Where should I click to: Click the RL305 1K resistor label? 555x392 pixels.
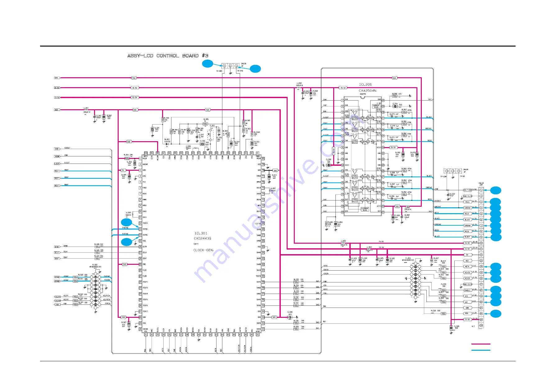[206, 120]
